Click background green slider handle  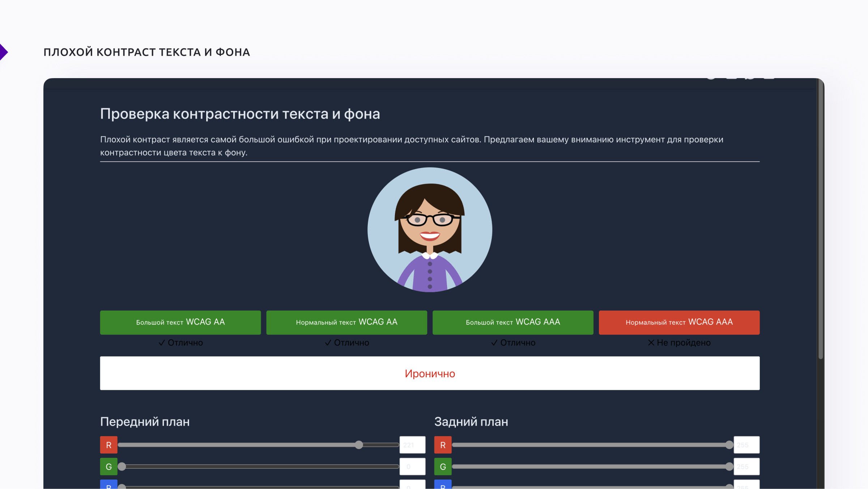[729, 467]
